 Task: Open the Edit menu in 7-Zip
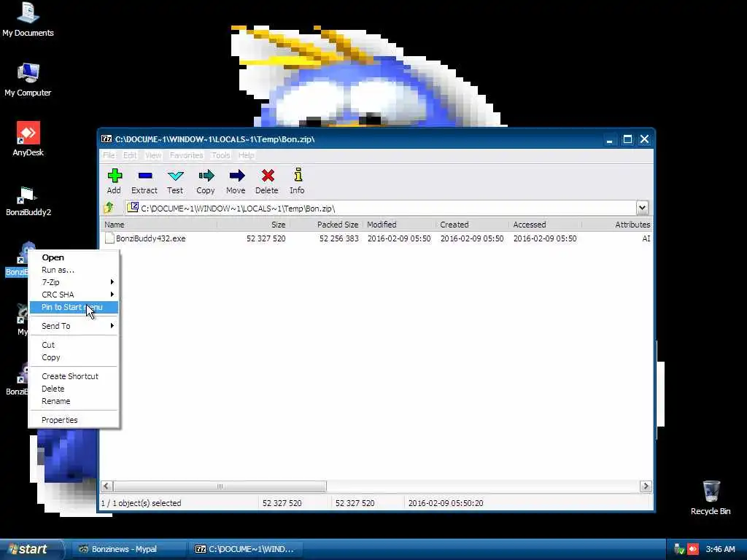[x=130, y=155]
